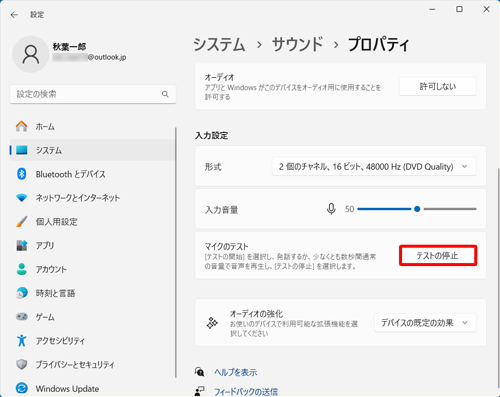This screenshot has height=397, width=500.
Task: Click the personalization paintbrush icon
Action: 22,222
